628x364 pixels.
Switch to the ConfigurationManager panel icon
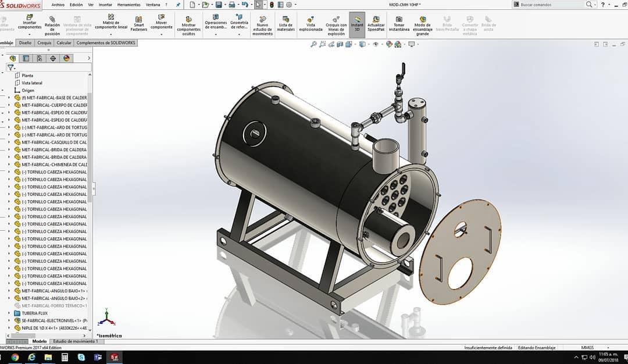pos(40,59)
